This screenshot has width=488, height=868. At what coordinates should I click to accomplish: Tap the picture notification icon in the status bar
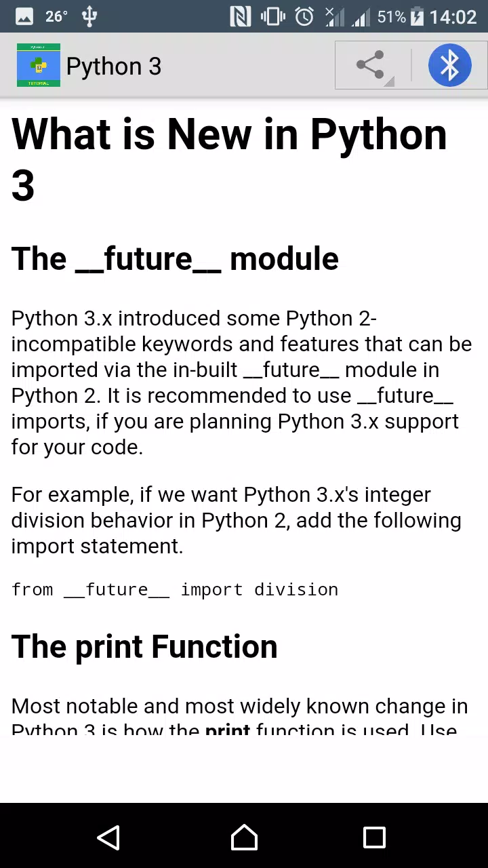pos(24,16)
